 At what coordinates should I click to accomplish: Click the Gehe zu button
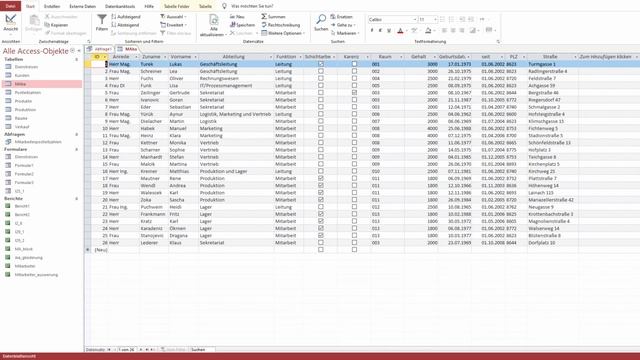[x=342, y=25]
